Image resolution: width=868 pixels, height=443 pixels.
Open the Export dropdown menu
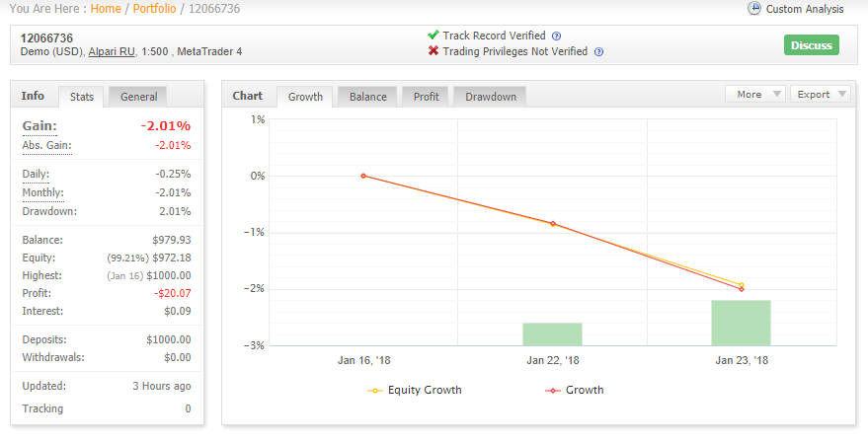click(821, 94)
